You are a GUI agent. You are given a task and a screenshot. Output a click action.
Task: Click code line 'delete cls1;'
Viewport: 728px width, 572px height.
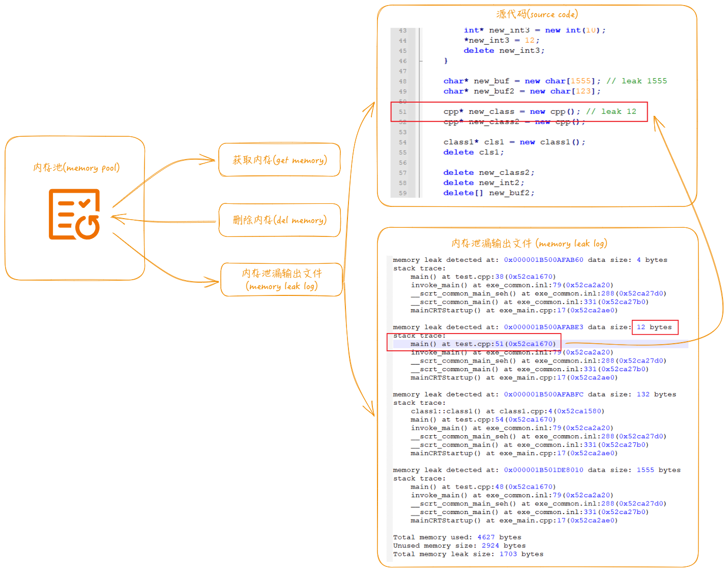(x=474, y=153)
